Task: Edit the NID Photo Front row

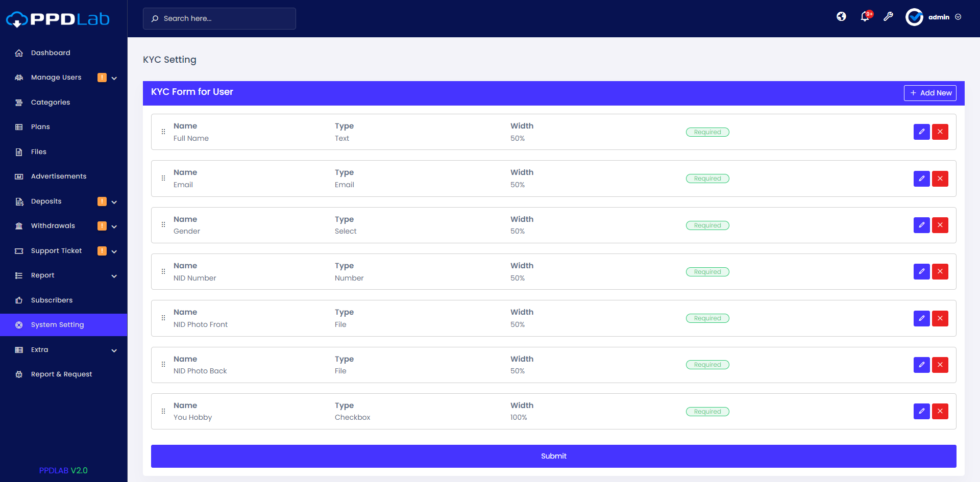Action: pos(921,318)
